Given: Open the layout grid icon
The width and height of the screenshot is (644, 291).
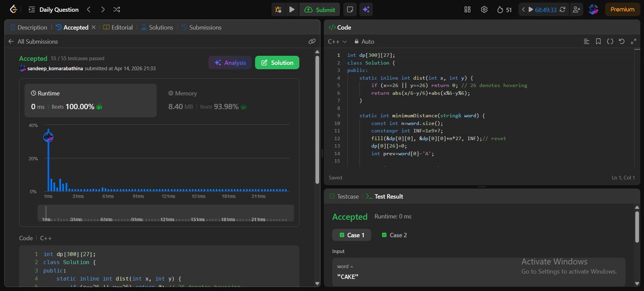Looking at the screenshot, I should tap(467, 10).
